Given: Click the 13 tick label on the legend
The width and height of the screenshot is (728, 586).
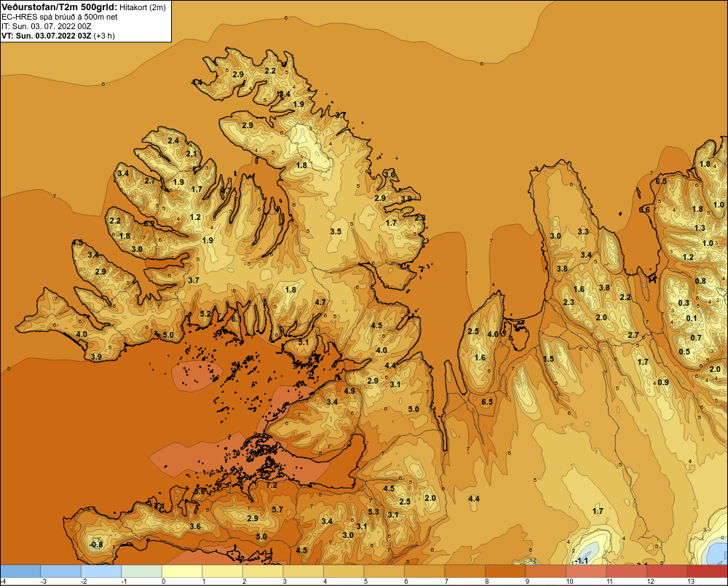Looking at the screenshot, I should click(690, 582).
